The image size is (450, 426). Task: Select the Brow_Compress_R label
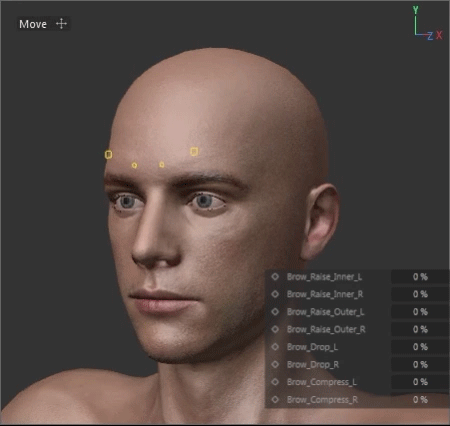click(x=322, y=400)
